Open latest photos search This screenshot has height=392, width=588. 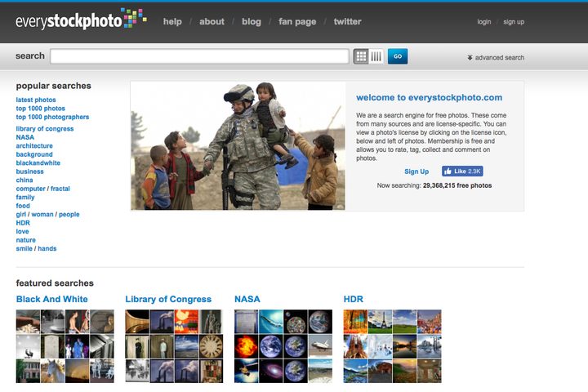[36, 100]
